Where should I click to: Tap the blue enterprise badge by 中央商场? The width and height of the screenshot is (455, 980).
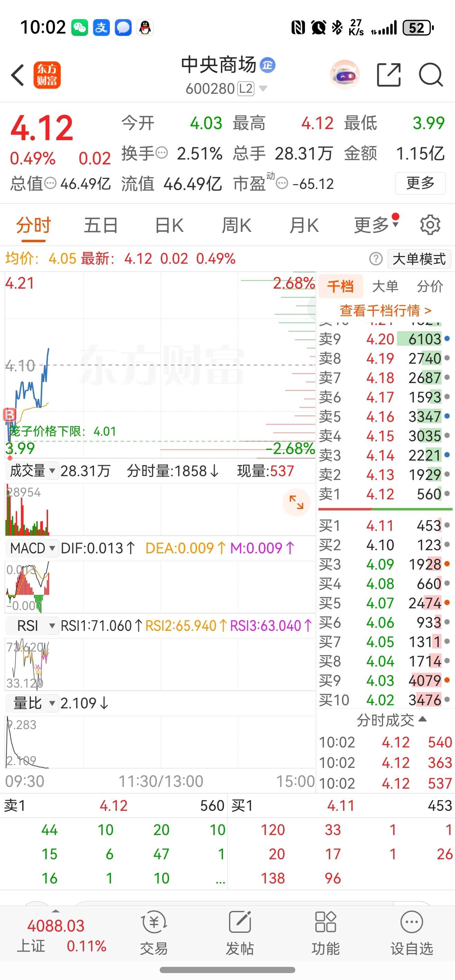pyautogui.click(x=268, y=65)
